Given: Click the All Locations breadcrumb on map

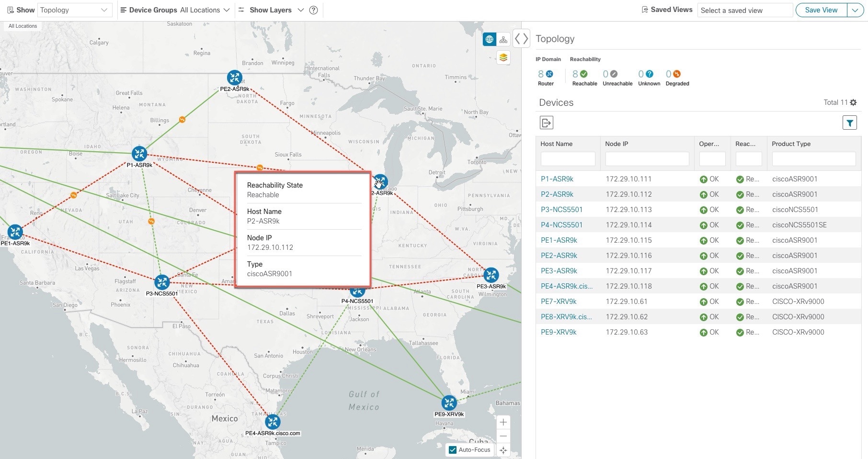Looking at the screenshot, I should click(22, 26).
